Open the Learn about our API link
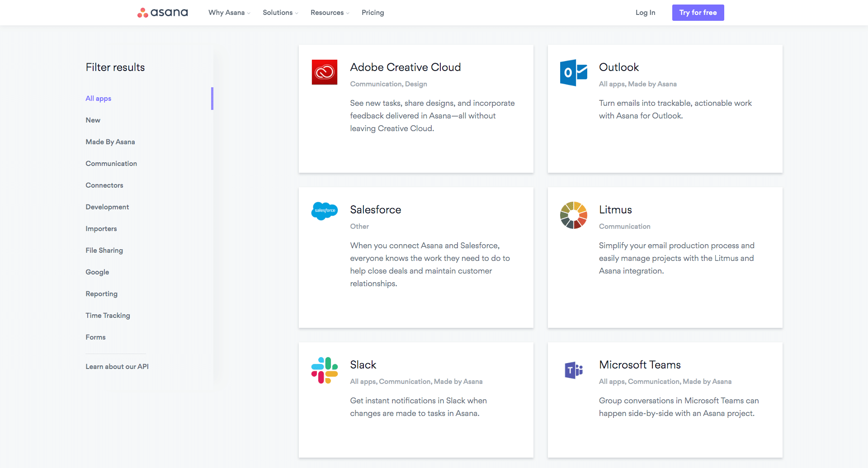The image size is (868, 468). coord(117,366)
